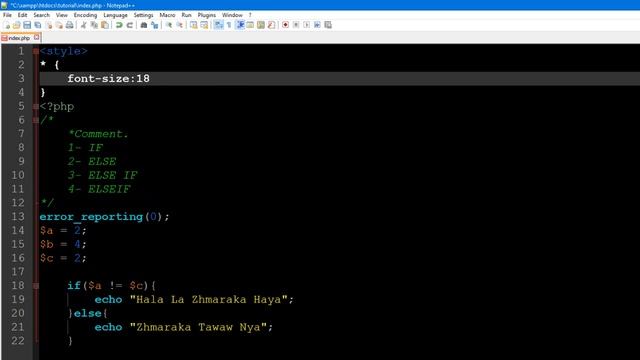The width and height of the screenshot is (640, 360).
Task: Click the '}else{' line of code
Action: click(88, 313)
